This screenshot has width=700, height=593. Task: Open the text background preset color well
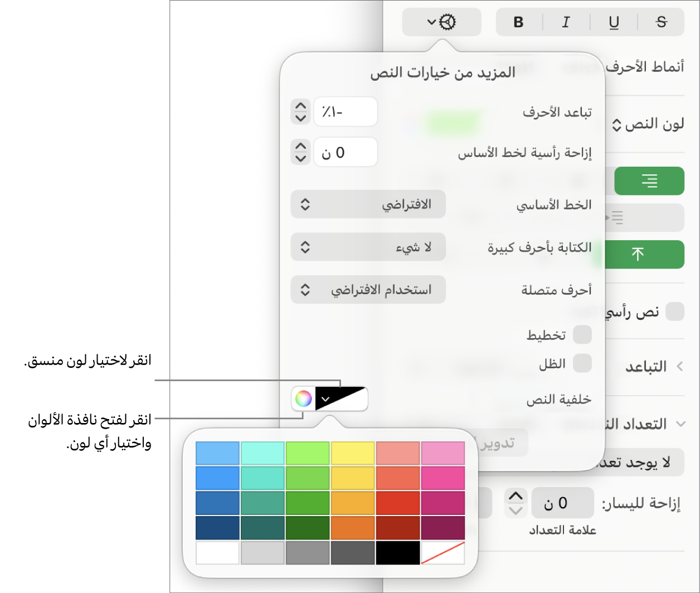click(x=342, y=398)
